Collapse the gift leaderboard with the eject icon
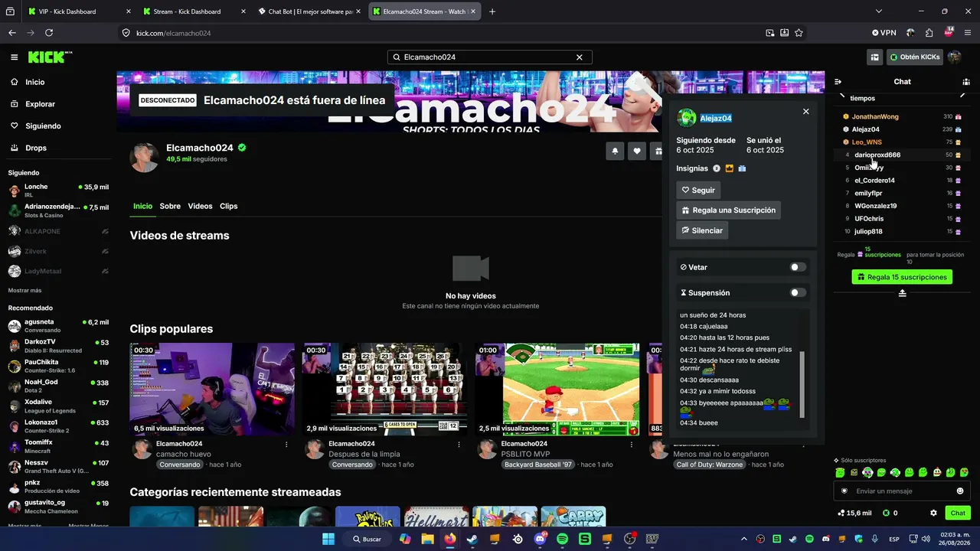Screen dimensions: 980x551 coord(902,293)
